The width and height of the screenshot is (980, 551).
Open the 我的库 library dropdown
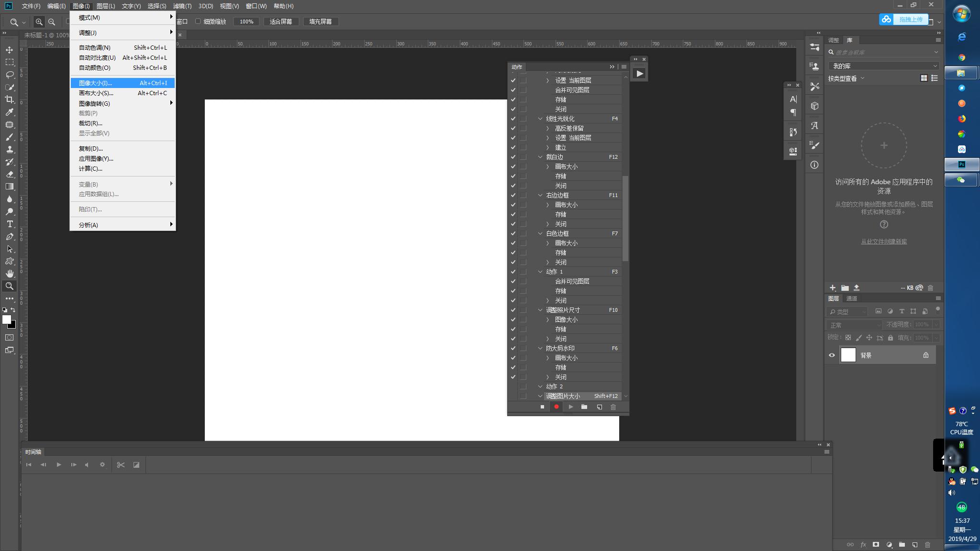click(883, 66)
